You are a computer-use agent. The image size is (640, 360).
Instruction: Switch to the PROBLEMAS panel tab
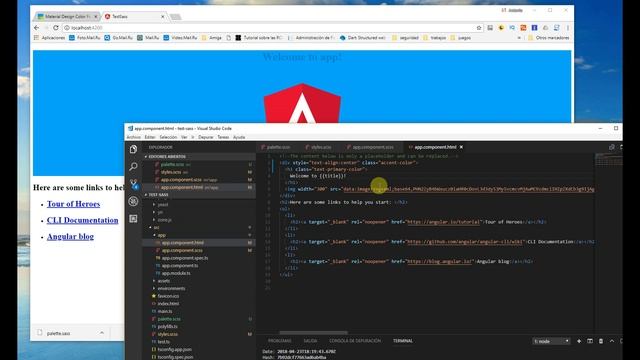(x=280, y=341)
